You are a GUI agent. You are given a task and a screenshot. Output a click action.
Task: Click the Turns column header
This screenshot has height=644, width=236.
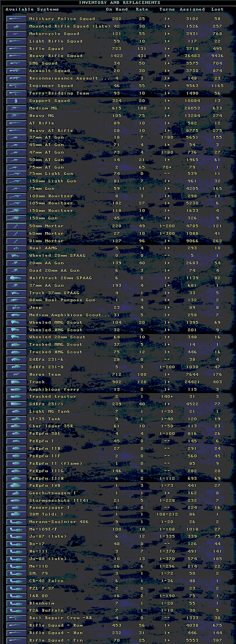(x=167, y=9)
